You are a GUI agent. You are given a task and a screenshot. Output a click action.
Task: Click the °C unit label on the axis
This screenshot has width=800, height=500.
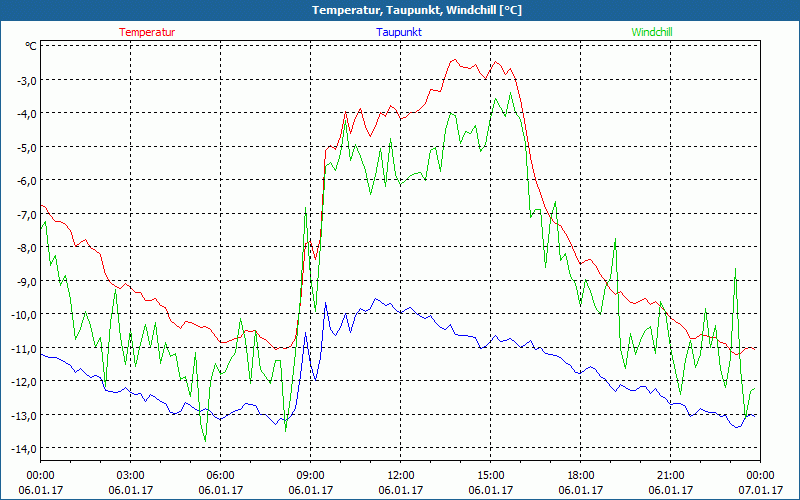pyautogui.click(x=31, y=46)
